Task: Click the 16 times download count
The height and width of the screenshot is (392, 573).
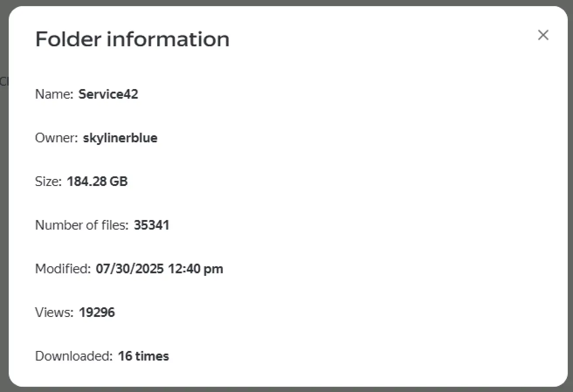Action: 143,356
